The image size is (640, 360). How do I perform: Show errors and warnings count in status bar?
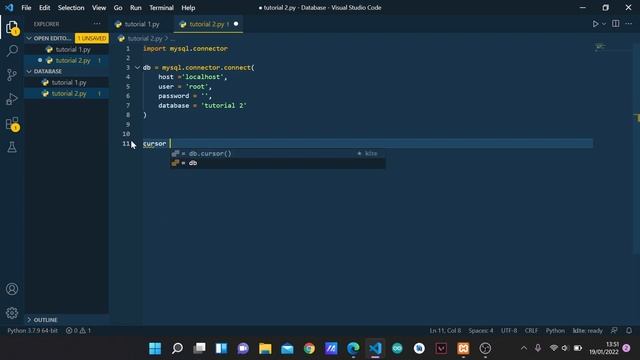pyautogui.click(x=78, y=330)
